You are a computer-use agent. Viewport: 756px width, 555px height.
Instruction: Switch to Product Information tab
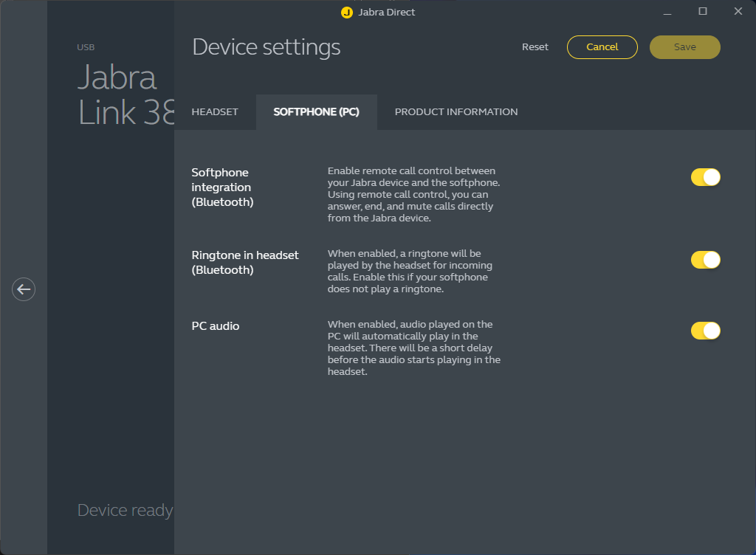pyautogui.click(x=456, y=112)
